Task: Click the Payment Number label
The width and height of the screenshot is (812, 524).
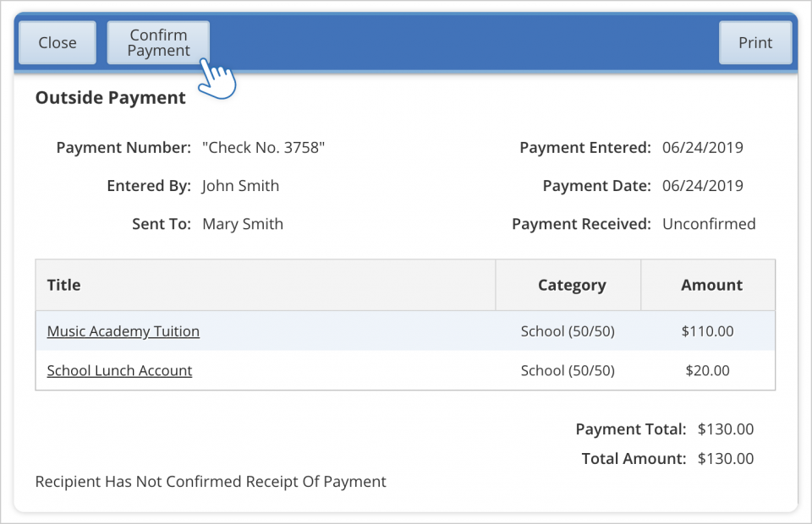Action: click(x=123, y=147)
